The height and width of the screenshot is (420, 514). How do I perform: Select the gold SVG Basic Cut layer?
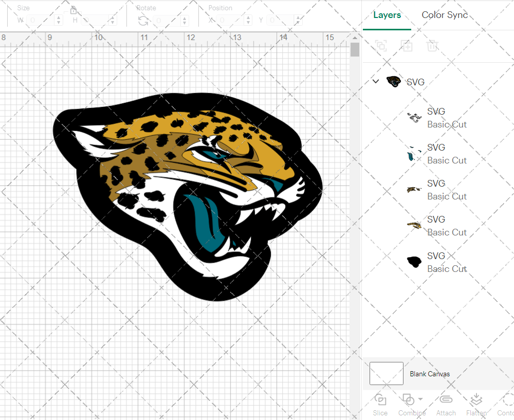pos(438,226)
